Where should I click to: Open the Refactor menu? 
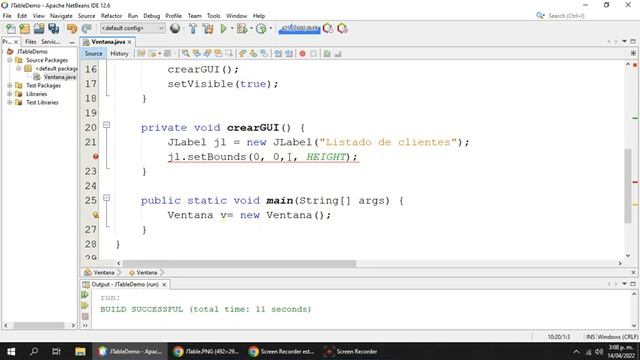[111, 16]
